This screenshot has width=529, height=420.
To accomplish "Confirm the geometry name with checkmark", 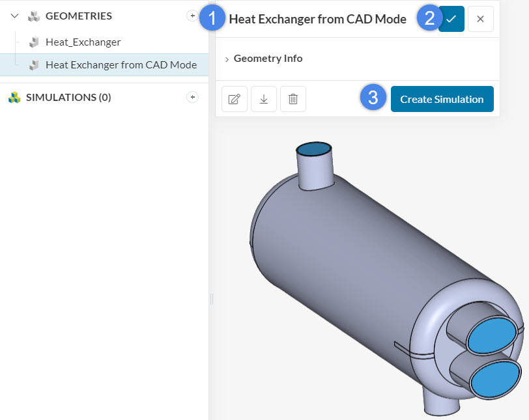I will pyautogui.click(x=451, y=19).
